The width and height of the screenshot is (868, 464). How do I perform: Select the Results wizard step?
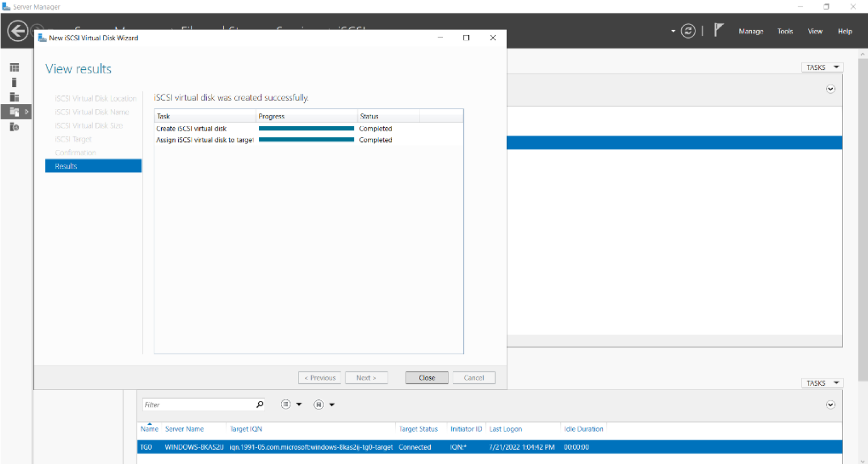pos(93,166)
